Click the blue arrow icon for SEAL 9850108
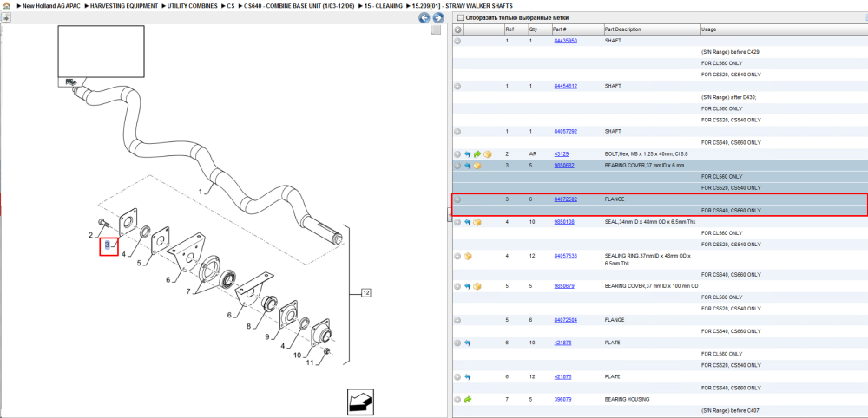 pyautogui.click(x=467, y=222)
